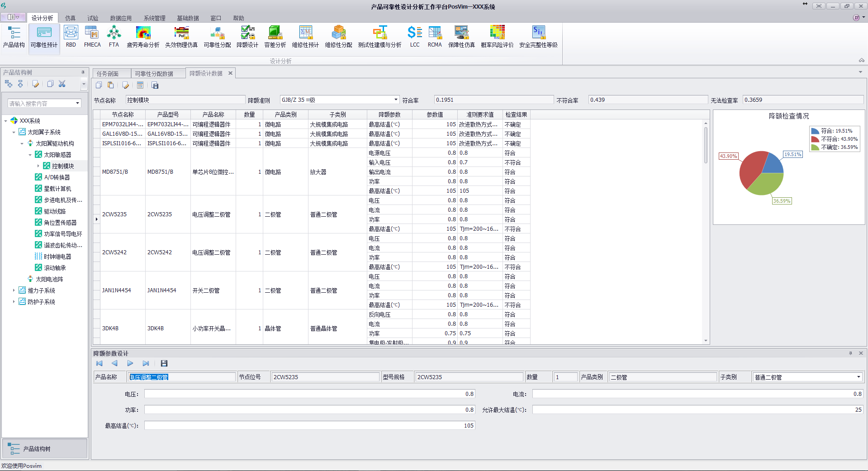Toggle the pin on 产品结构树 panel
This screenshot has height=471, width=868.
point(83,72)
